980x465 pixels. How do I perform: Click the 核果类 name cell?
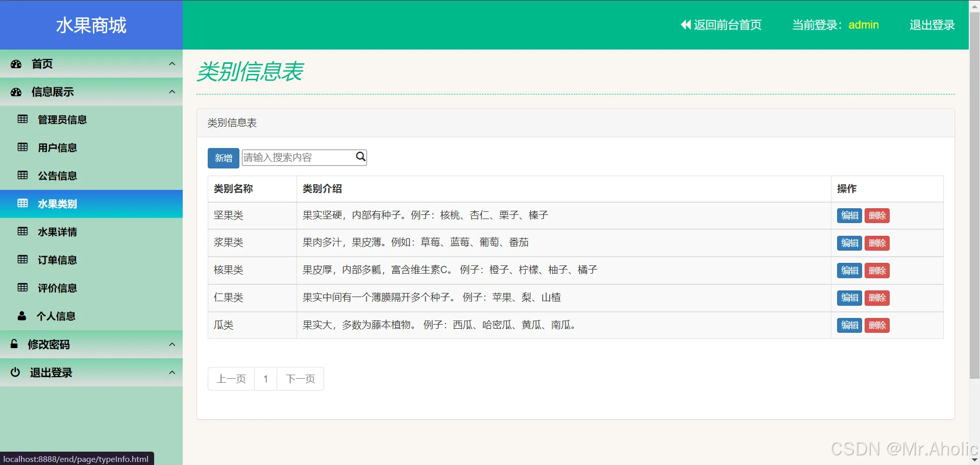tap(252, 271)
